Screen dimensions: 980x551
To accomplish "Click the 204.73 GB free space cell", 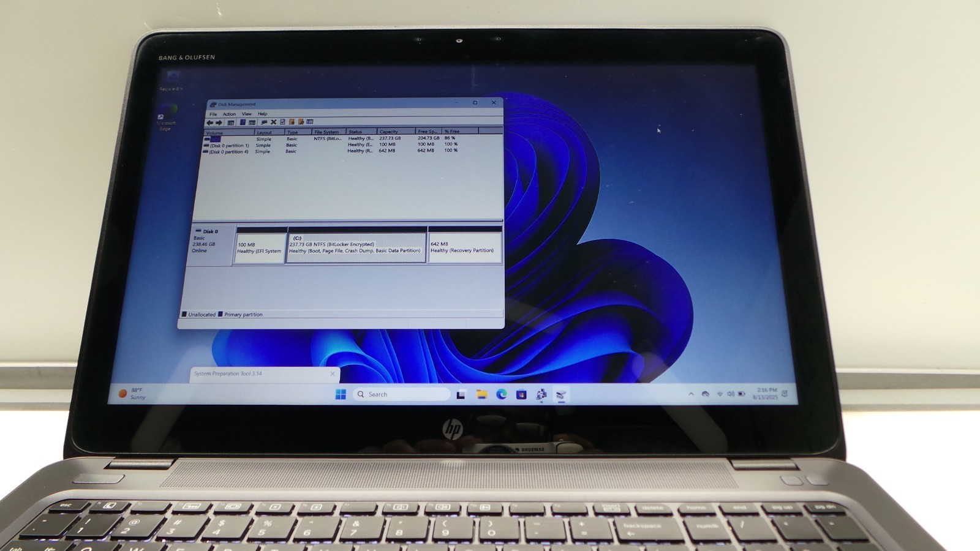I will coord(429,138).
